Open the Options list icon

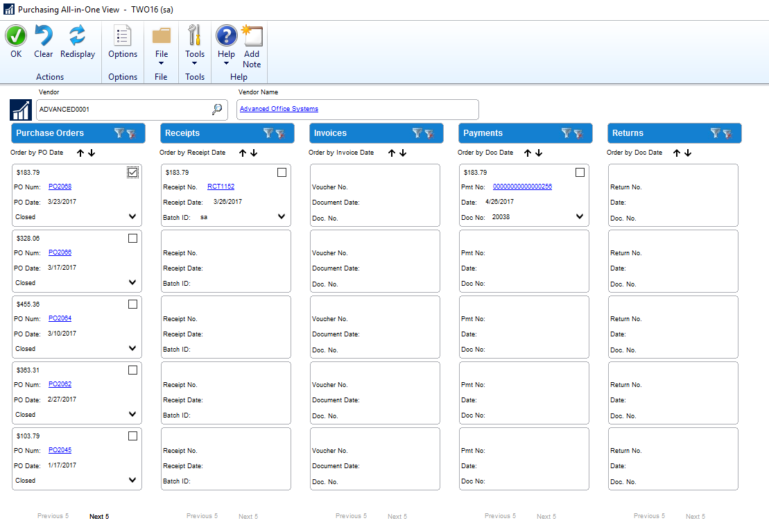tap(123, 36)
